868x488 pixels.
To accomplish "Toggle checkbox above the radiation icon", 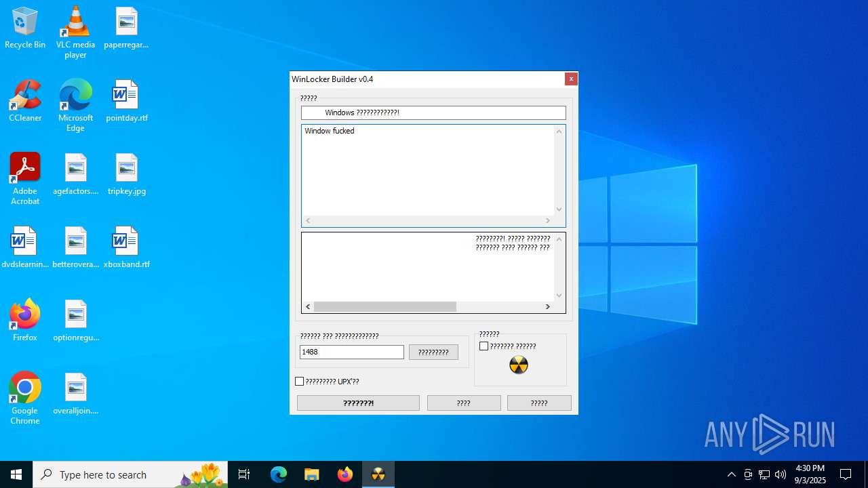I will [x=484, y=346].
